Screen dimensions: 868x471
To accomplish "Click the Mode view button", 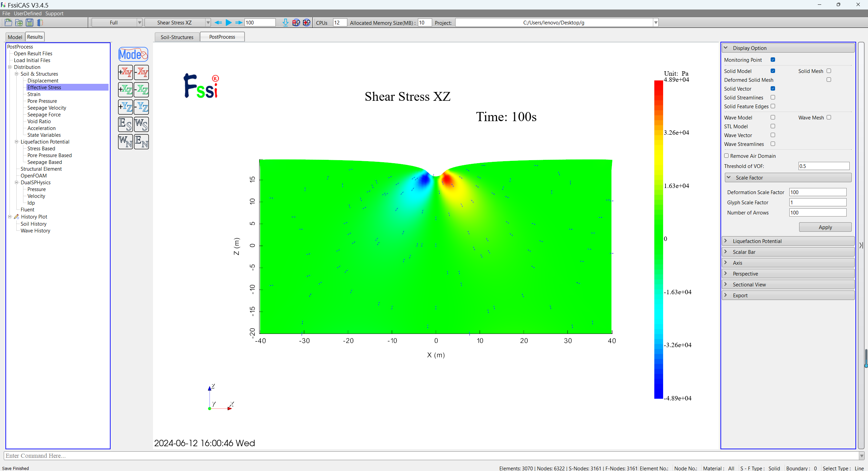I will [133, 54].
